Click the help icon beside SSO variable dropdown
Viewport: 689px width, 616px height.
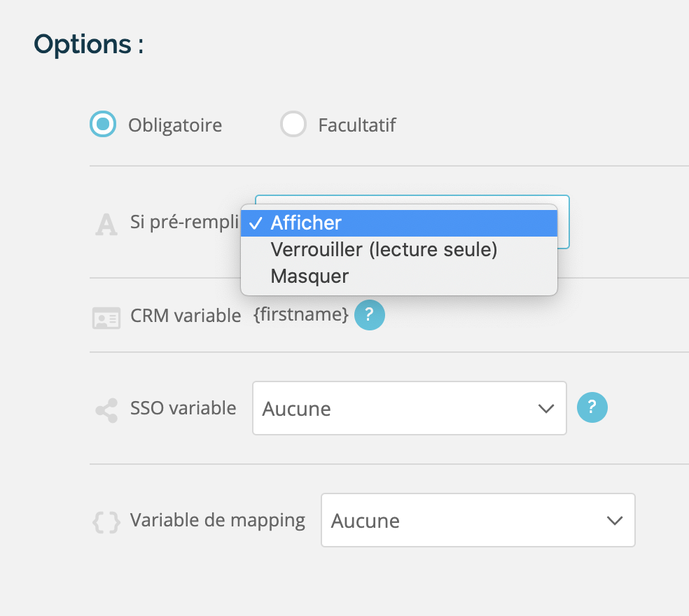tap(592, 407)
